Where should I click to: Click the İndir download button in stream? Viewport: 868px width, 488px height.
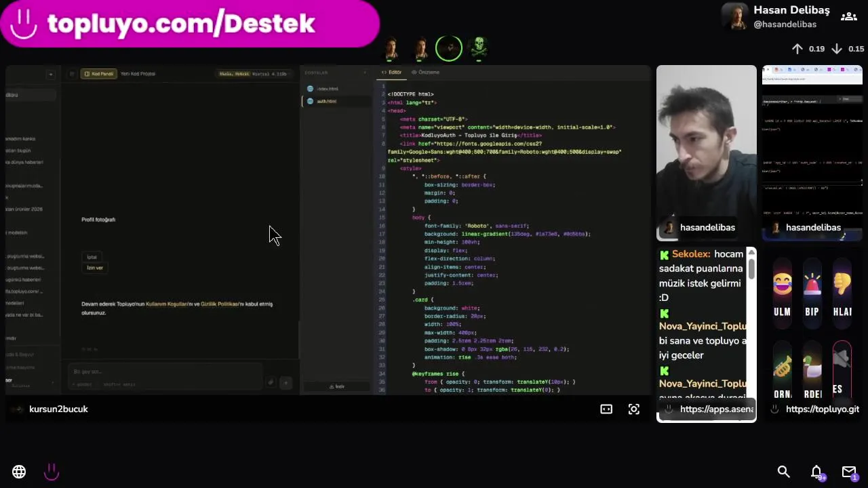337,386
